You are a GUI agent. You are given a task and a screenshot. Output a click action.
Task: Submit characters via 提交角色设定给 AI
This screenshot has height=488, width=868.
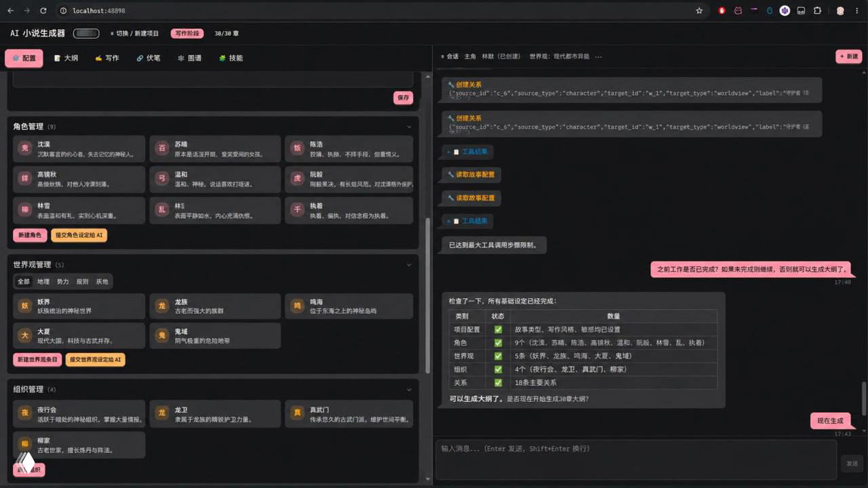pyautogui.click(x=79, y=235)
